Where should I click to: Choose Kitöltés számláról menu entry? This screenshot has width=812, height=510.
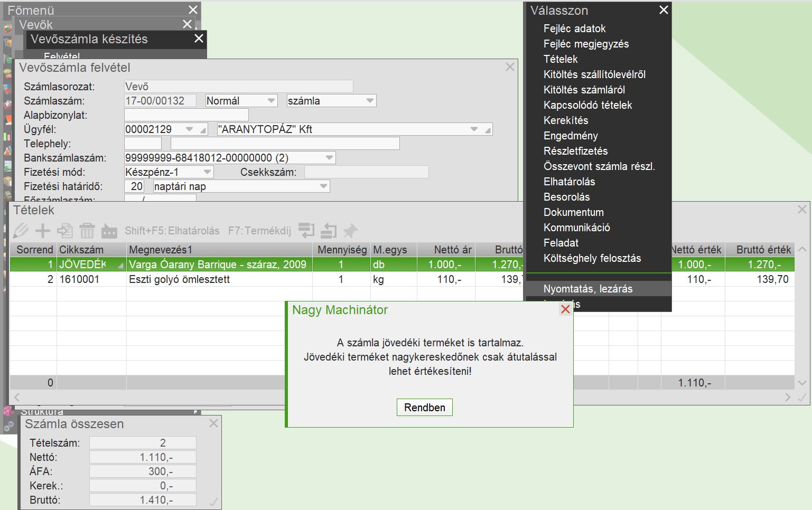point(584,90)
